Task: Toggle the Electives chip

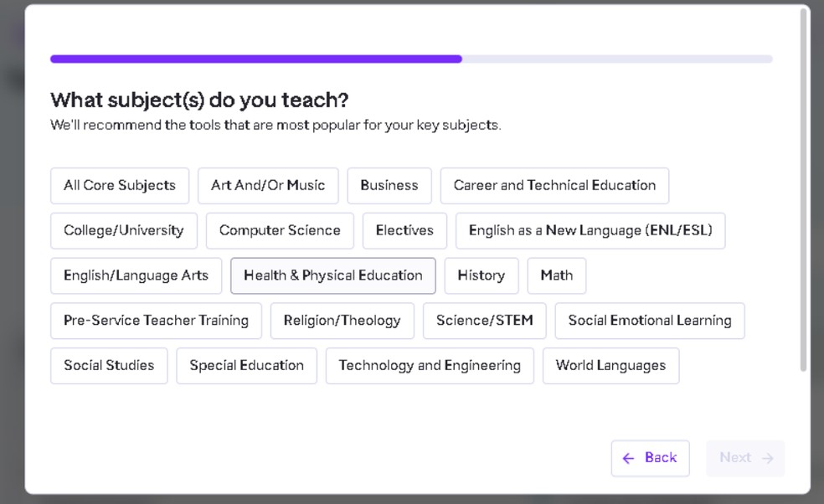Action: tap(404, 231)
